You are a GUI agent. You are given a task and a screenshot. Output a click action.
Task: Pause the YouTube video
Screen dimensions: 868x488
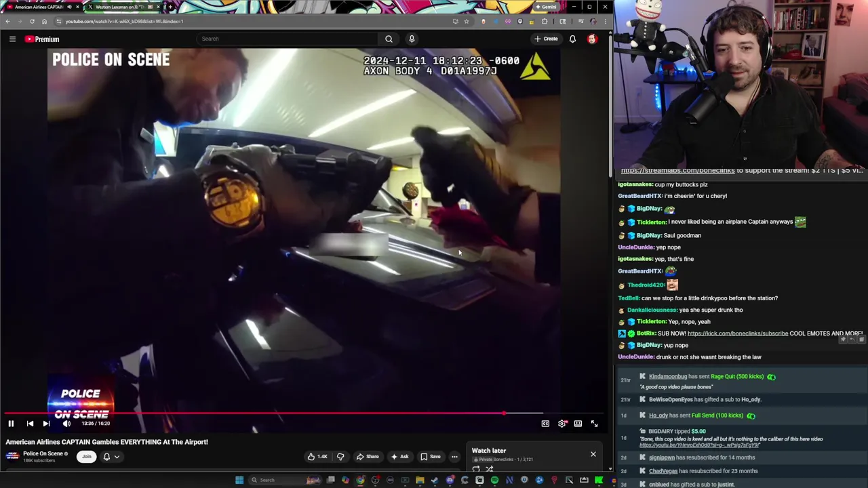[x=11, y=424]
